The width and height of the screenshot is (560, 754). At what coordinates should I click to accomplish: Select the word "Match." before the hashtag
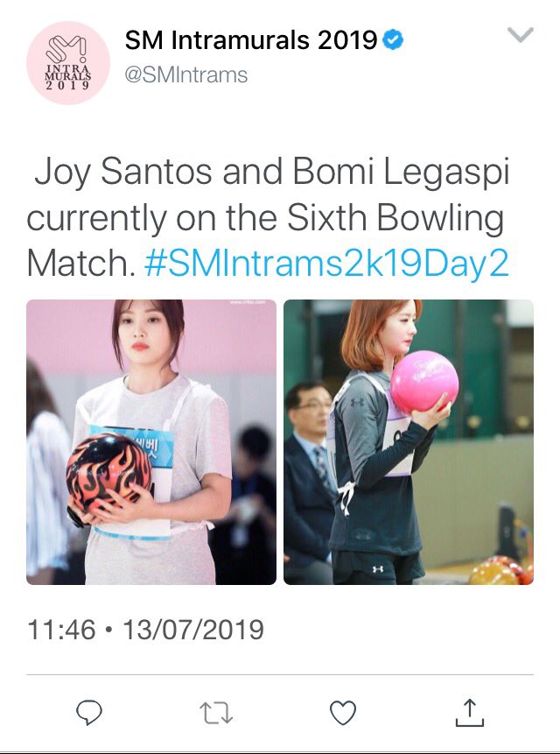click(x=81, y=263)
